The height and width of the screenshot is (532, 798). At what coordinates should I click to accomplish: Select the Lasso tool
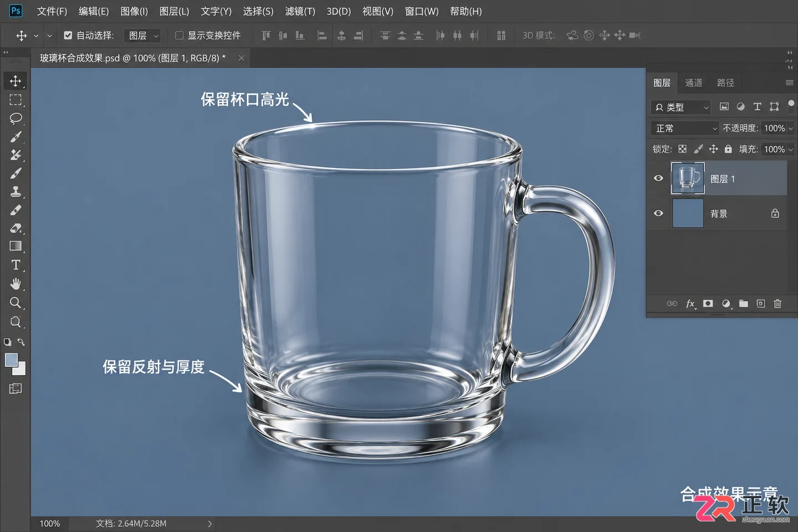16,118
